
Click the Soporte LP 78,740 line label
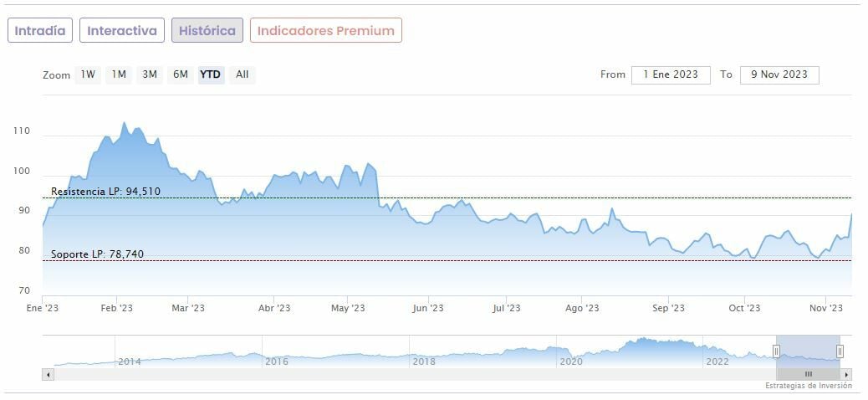(x=97, y=254)
